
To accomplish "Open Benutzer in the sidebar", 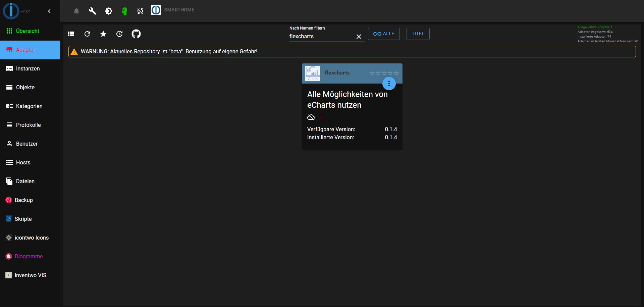I will (x=30, y=144).
